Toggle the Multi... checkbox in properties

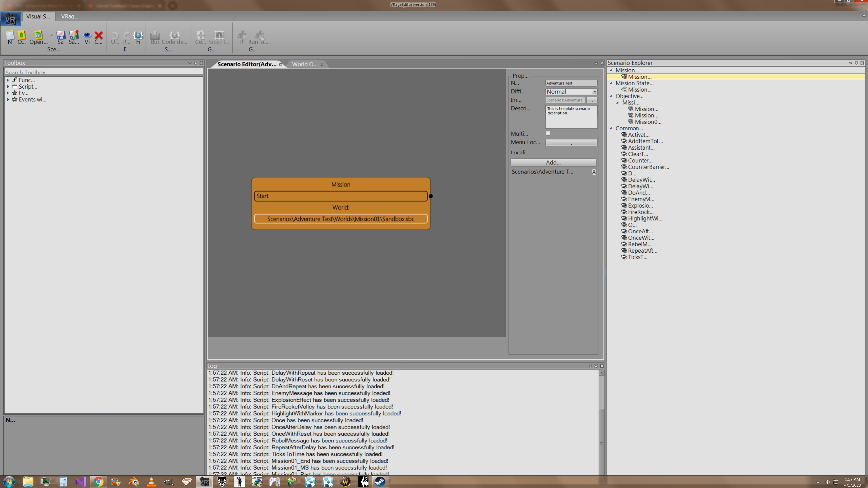pos(548,133)
